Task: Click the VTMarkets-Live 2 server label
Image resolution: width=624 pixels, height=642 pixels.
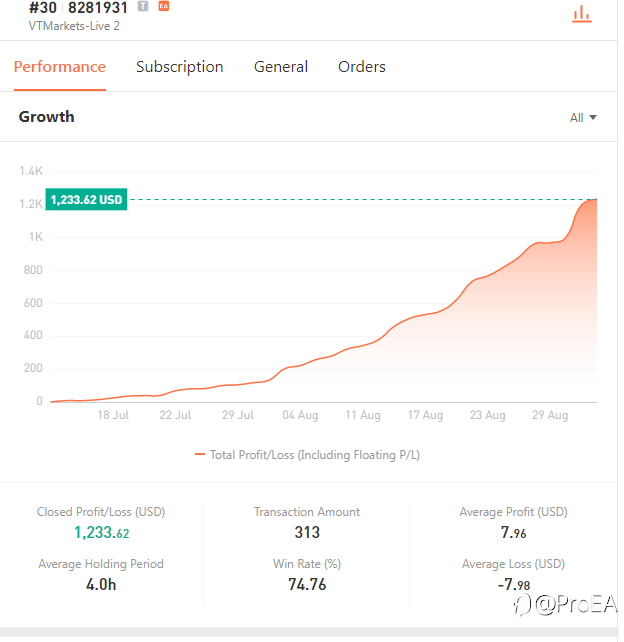Action: [74, 26]
